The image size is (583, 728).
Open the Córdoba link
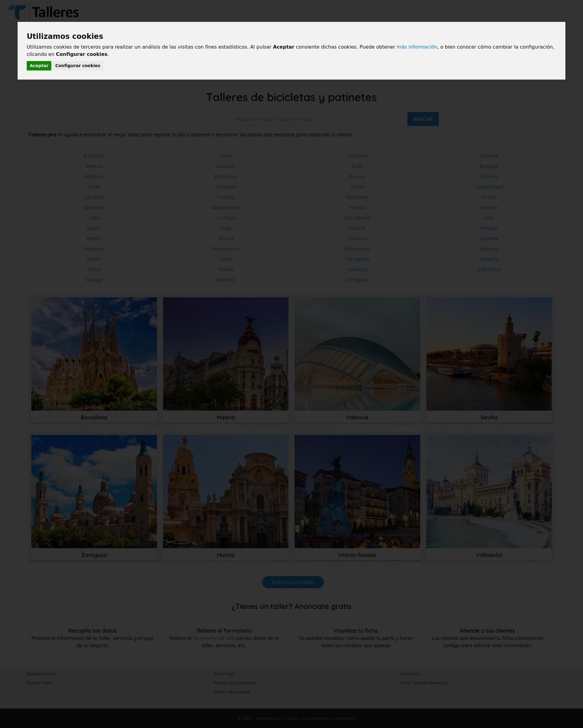tap(94, 197)
